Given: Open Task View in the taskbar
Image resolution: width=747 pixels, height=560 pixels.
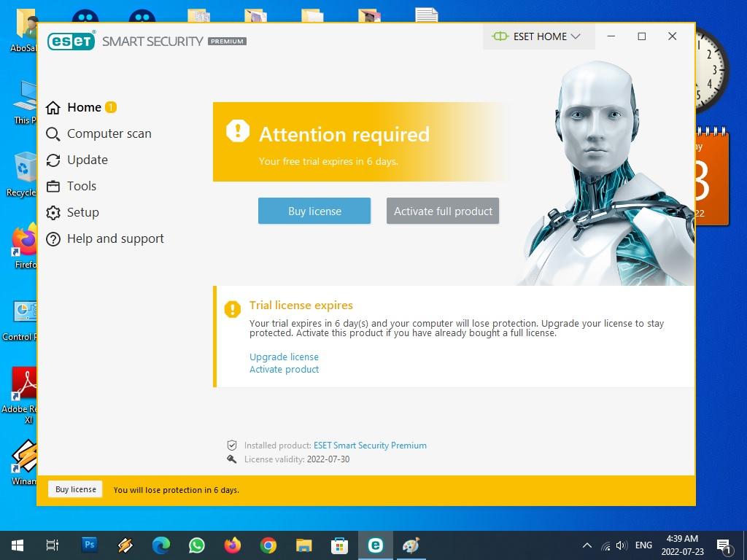Looking at the screenshot, I should [x=53, y=545].
